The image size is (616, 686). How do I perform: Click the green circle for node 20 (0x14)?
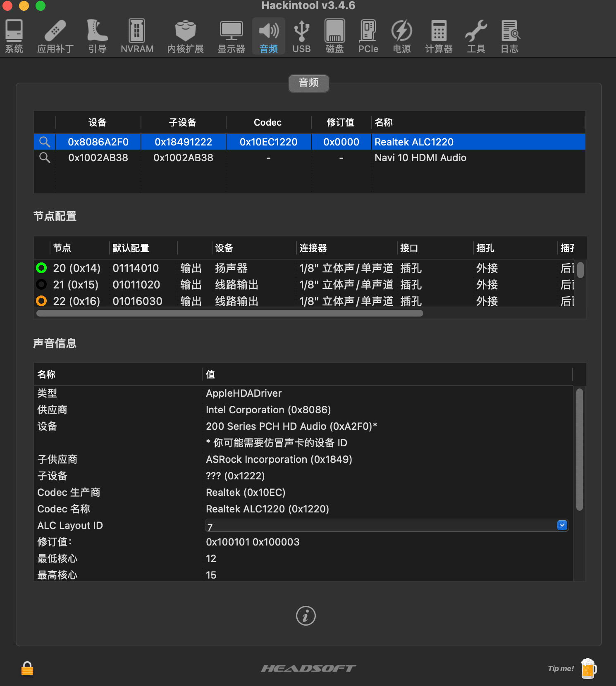[x=41, y=268]
